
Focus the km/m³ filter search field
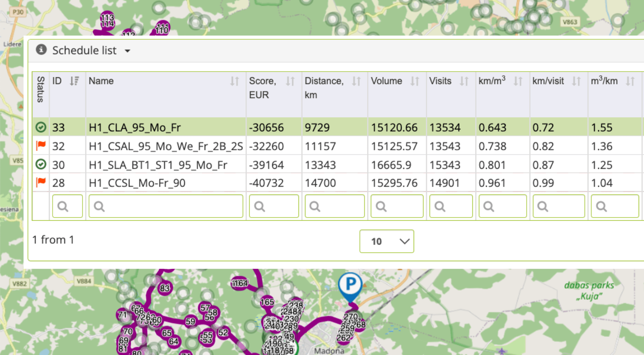[503, 206]
